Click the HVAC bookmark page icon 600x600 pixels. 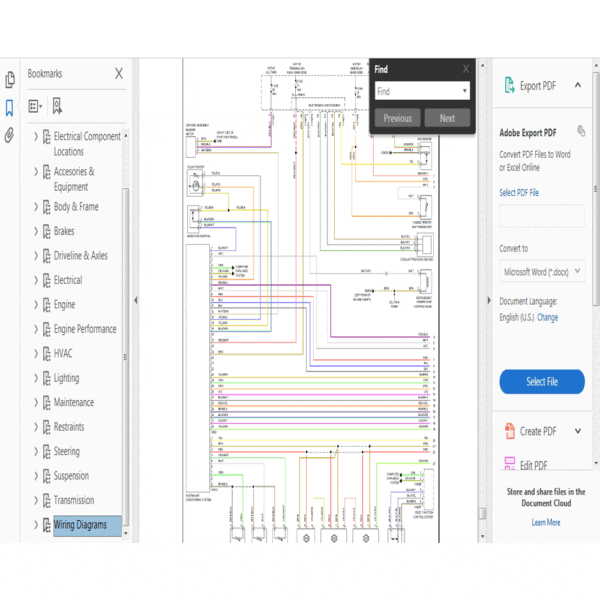pos(46,354)
